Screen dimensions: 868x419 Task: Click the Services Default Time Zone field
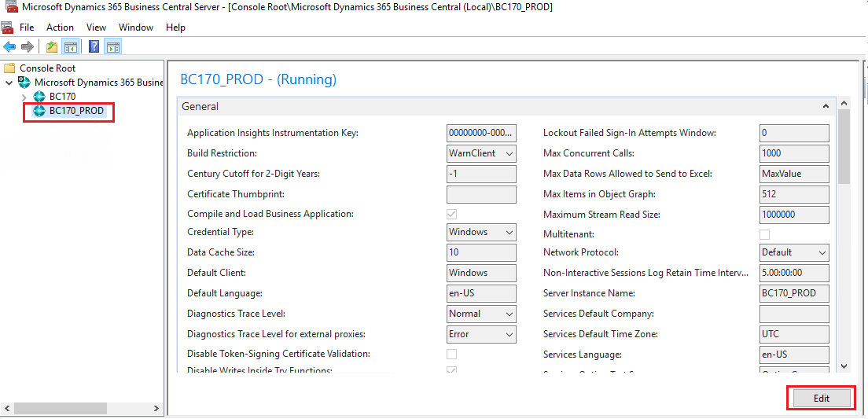point(794,334)
